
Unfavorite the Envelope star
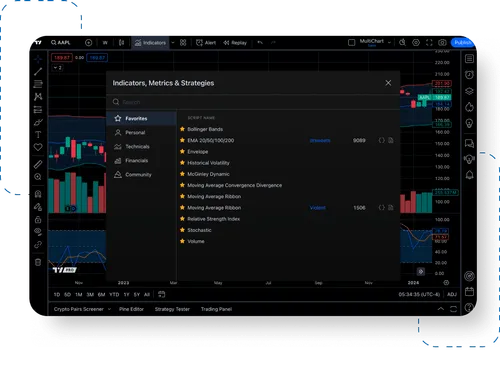click(182, 151)
